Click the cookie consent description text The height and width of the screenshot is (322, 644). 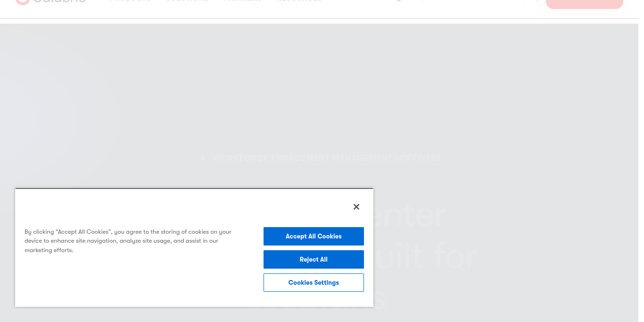128,241
